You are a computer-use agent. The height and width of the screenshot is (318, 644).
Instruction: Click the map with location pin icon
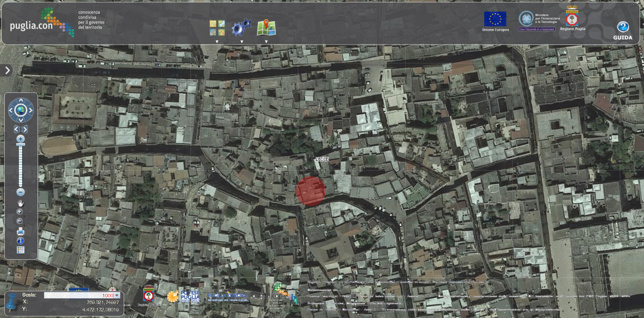point(266,27)
